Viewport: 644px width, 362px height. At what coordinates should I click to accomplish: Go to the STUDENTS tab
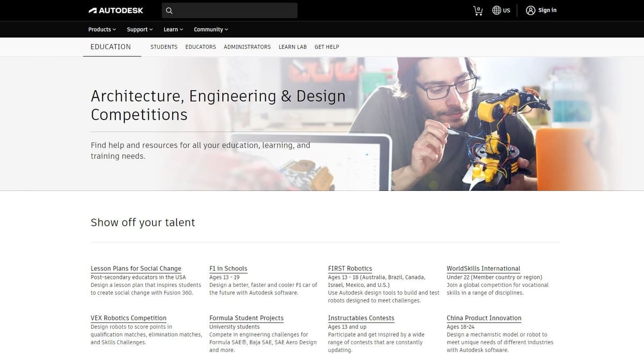click(x=164, y=47)
